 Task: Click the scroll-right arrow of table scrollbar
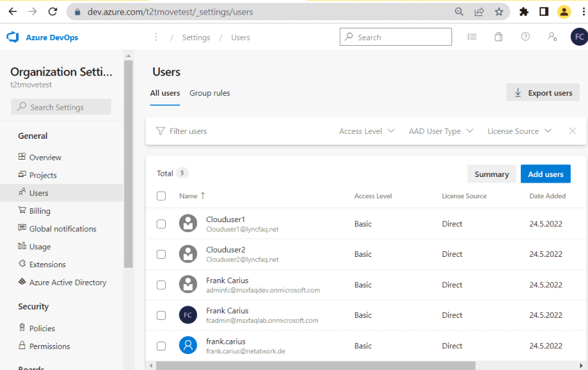pyautogui.click(x=581, y=366)
